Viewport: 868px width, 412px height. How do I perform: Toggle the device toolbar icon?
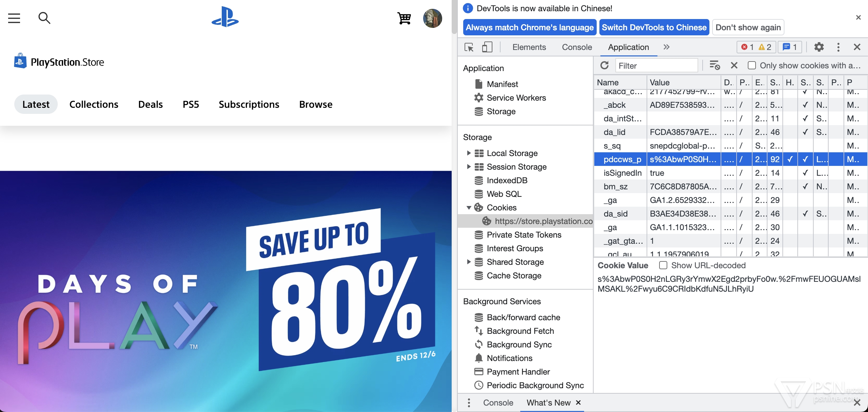[487, 47]
